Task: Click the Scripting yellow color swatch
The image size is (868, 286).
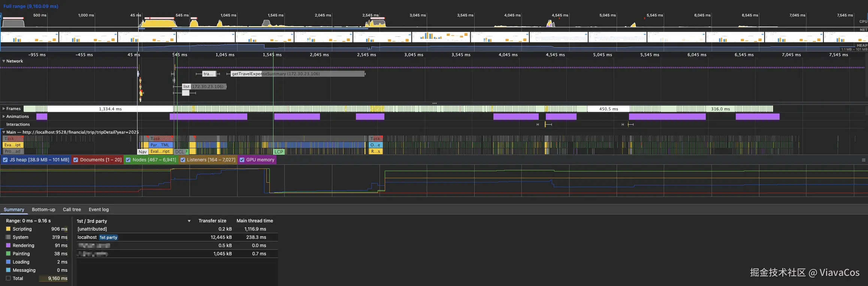Action: point(8,229)
